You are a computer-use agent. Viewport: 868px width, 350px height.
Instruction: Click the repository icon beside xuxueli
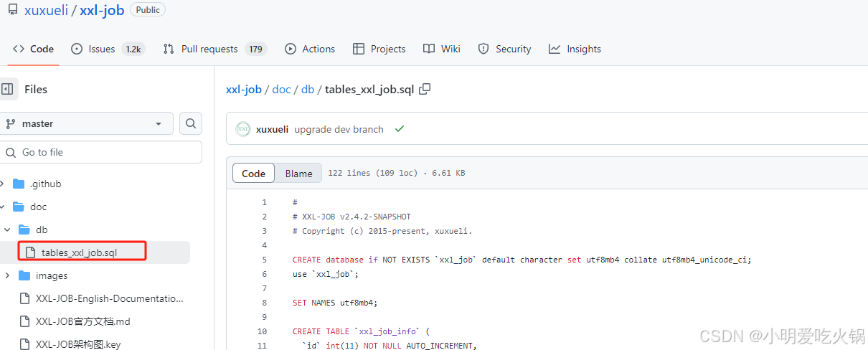click(12, 10)
